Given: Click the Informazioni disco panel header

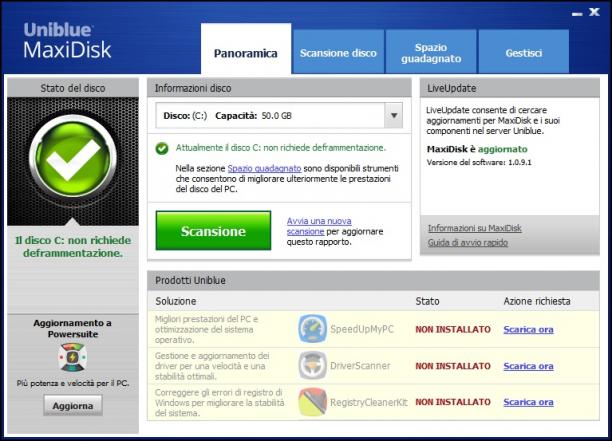Looking at the screenshot, I should point(279,88).
